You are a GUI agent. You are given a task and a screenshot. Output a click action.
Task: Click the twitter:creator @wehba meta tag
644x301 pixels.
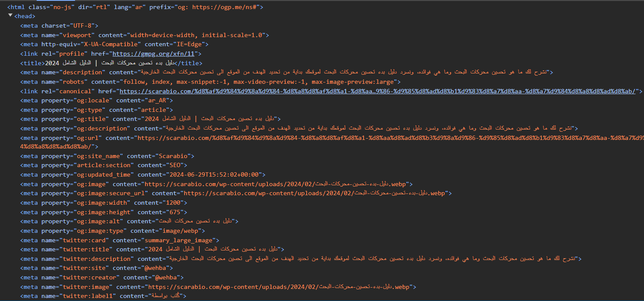click(x=102, y=277)
